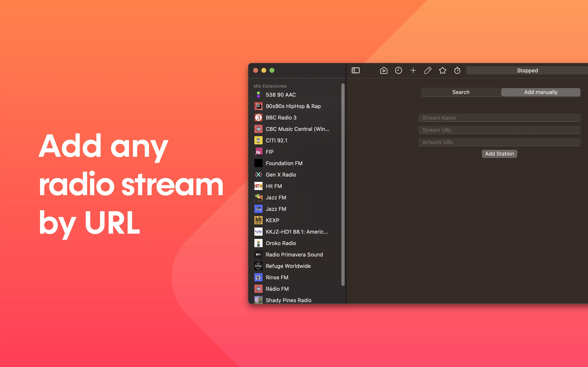Click the plus add station icon
Image resolution: width=588 pixels, height=367 pixels.
(x=413, y=70)
